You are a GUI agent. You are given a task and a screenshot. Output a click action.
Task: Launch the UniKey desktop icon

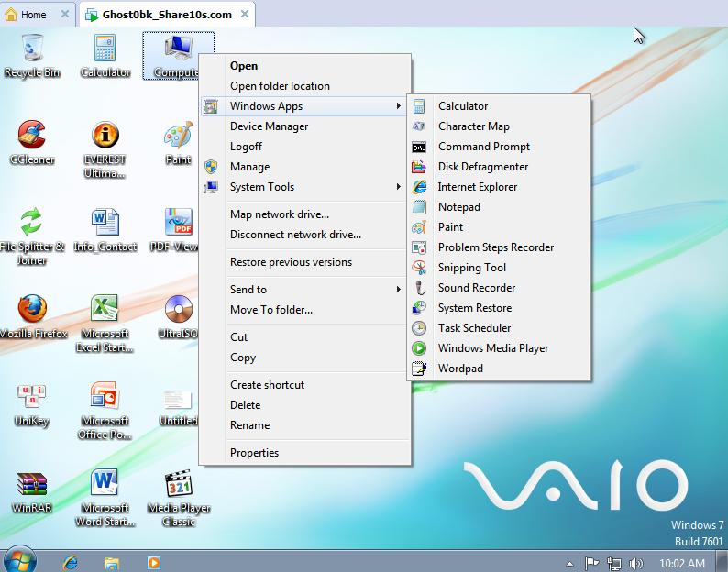[31, 404]
